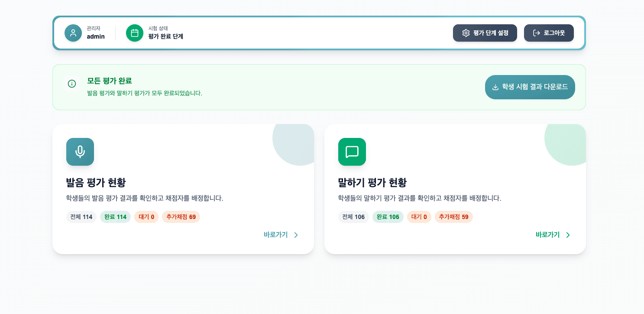Click the 전체 106 badge

tap(353, 217)
